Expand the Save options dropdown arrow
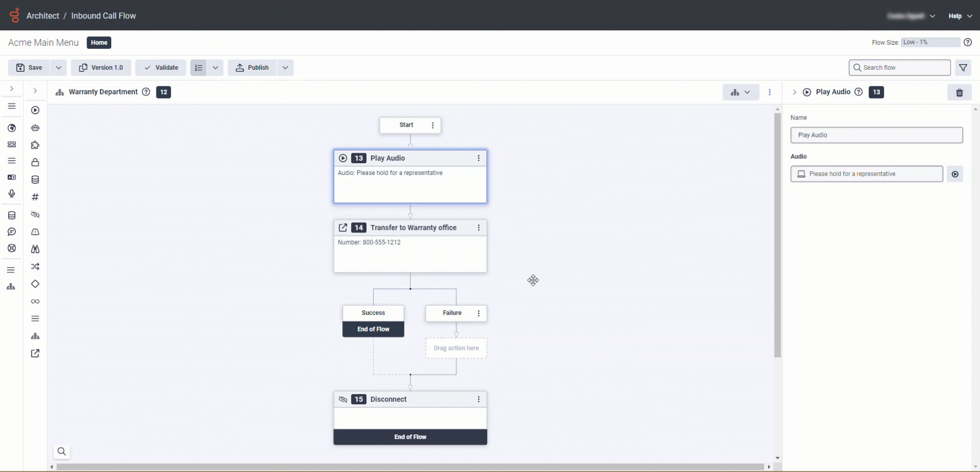Screen dimensions: 980x472 click(x=58, y=68)
